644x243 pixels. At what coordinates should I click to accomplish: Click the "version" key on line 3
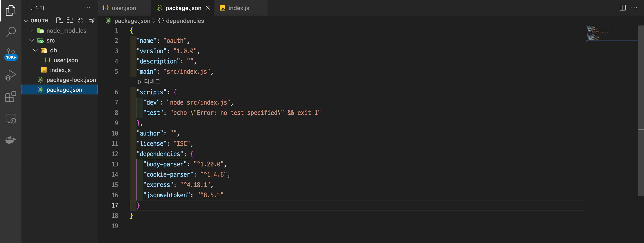(151, 51)
